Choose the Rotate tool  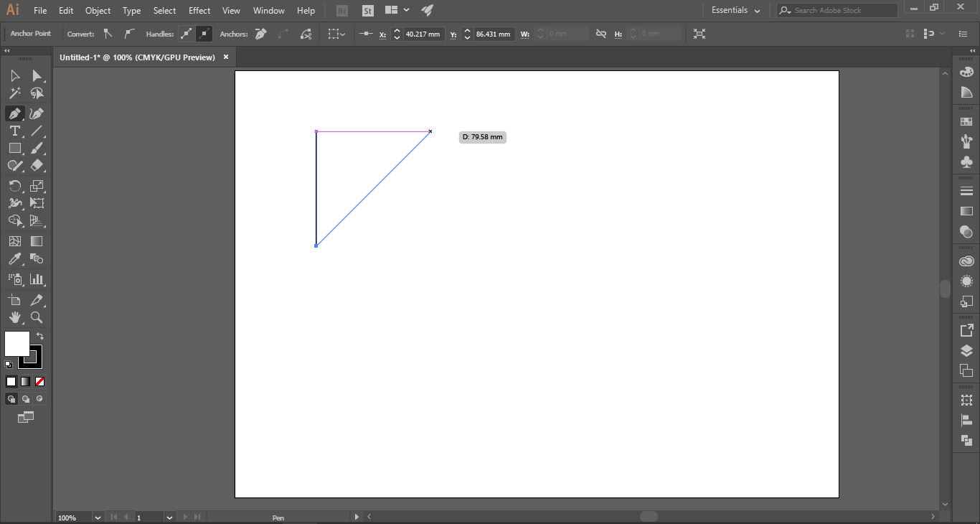point(14,186)
